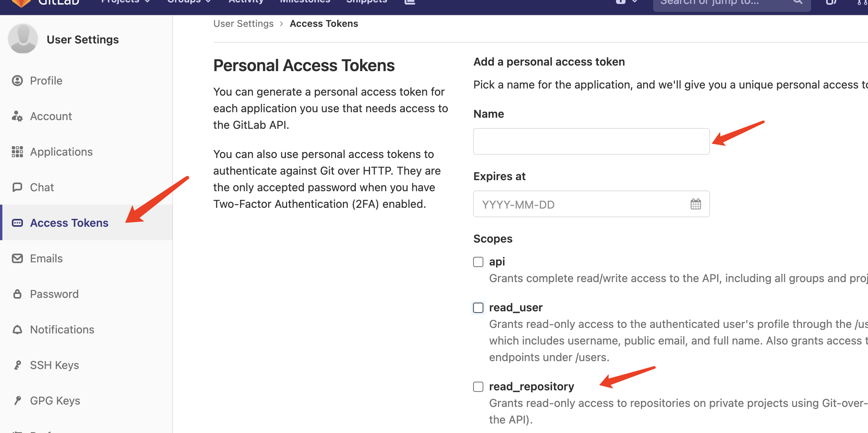Click the GitLab logo icon

click(21, 2)
